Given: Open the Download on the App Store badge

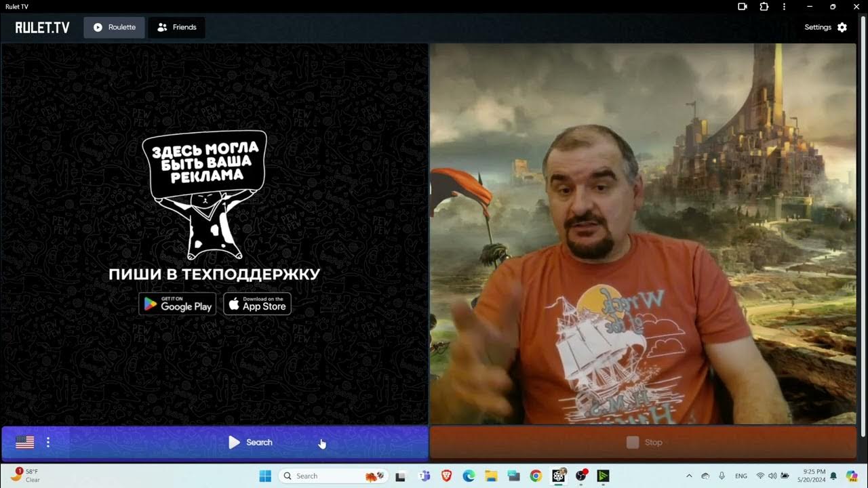Looking at the screenshot, I should click(x=257, y=304).
